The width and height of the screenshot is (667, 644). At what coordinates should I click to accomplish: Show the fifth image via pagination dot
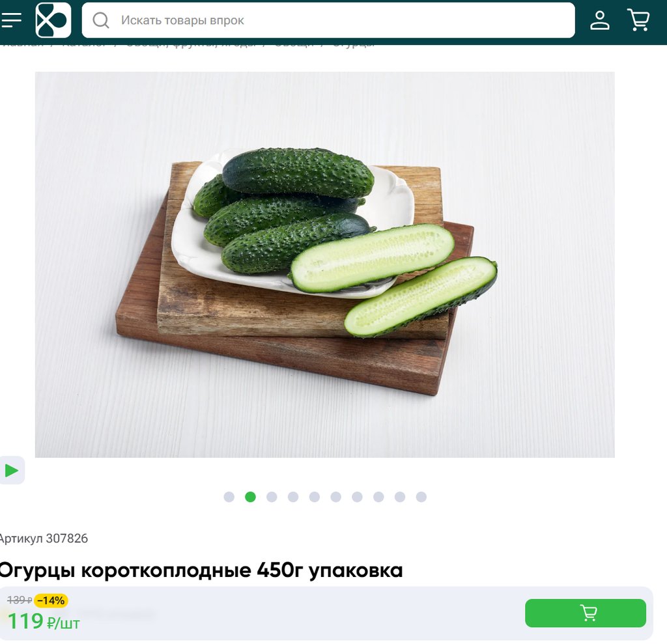coord(315,497)
